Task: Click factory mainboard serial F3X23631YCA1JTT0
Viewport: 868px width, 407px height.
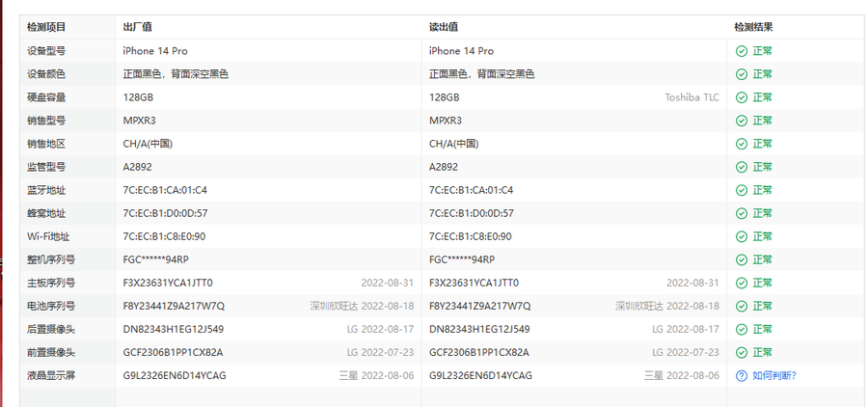Action: point(168,283)
